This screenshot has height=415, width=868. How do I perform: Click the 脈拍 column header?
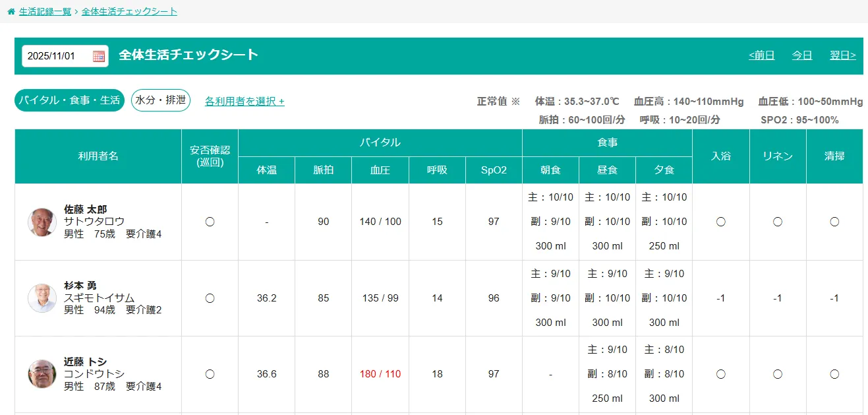(x=324, y=170)
